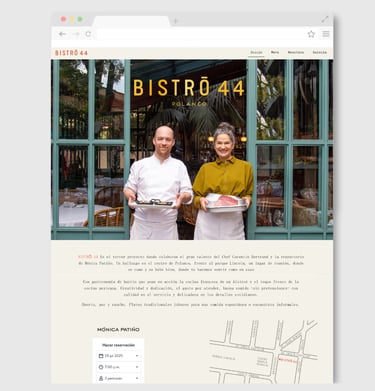Viewport: 375px width, 391px height.
Task: Click the Hacer reservación heading
Action: pyautogui.click(x=118, y=345)
